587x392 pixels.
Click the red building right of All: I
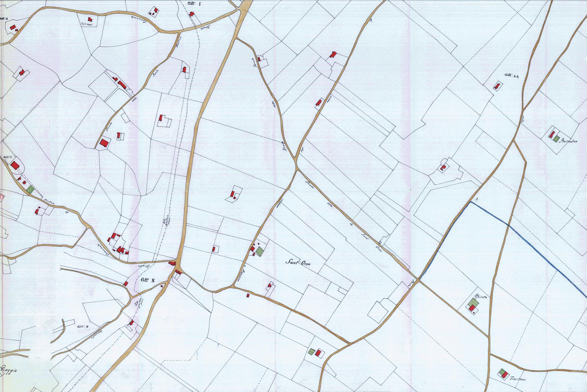pos(192,14)
